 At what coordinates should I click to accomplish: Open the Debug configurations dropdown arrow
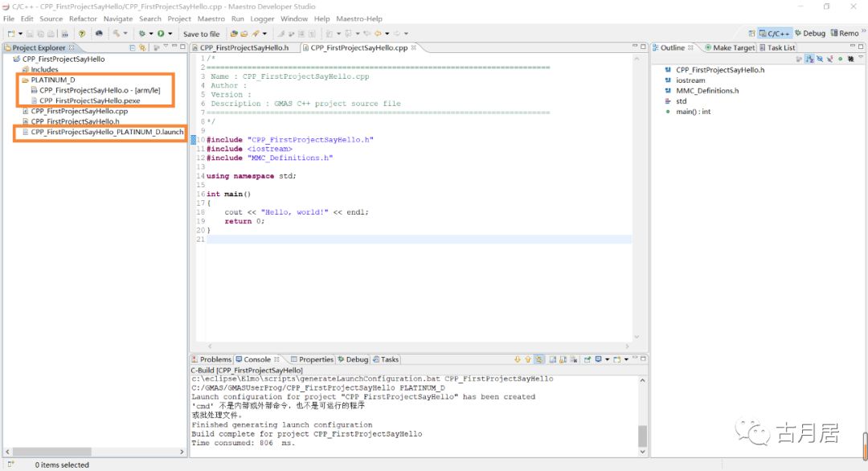tap(150, 34)
